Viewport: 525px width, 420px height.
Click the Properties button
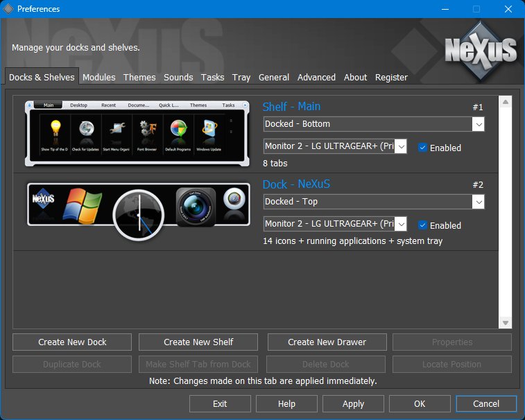tap(452, 342)
